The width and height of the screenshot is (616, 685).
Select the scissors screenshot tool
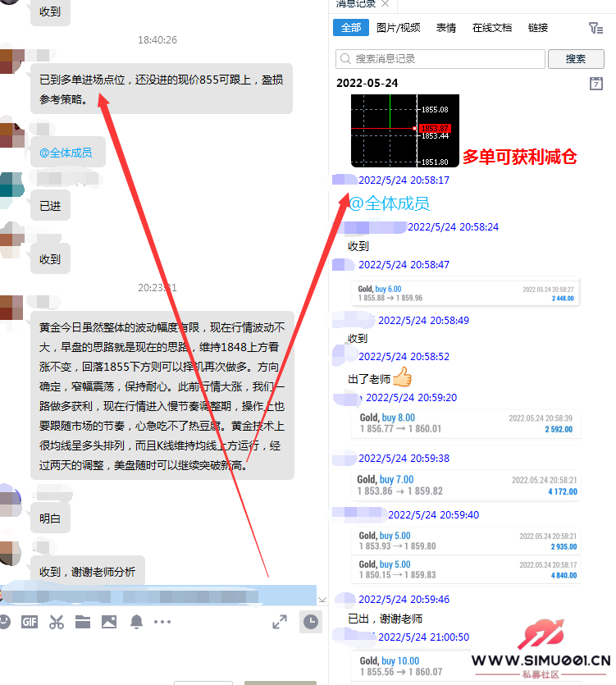56,622
